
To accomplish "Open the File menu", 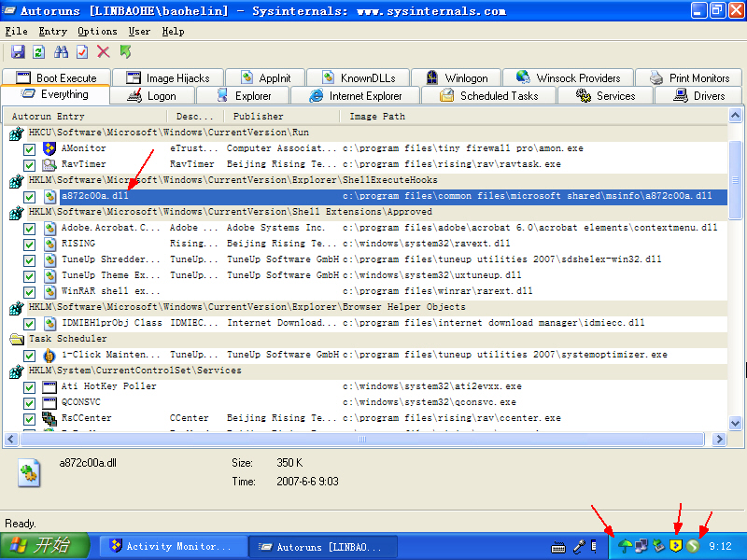I will 16,32.
